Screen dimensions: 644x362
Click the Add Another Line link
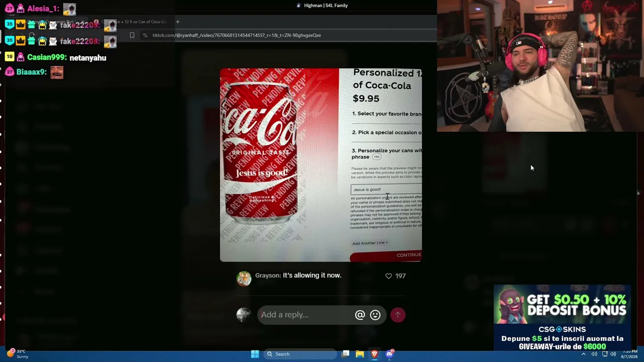370,243
